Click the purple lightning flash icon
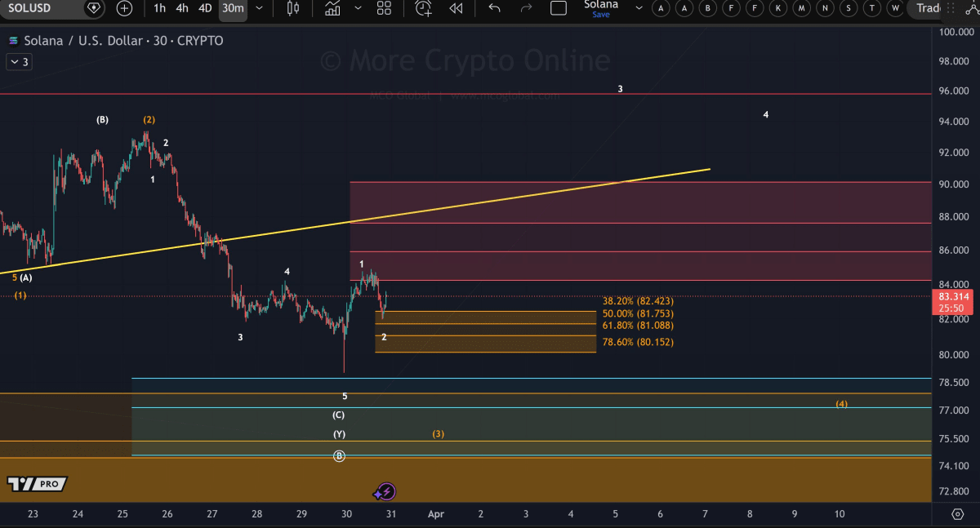Image resolution: width=980 pixels, height=528 pixels. 385,491
